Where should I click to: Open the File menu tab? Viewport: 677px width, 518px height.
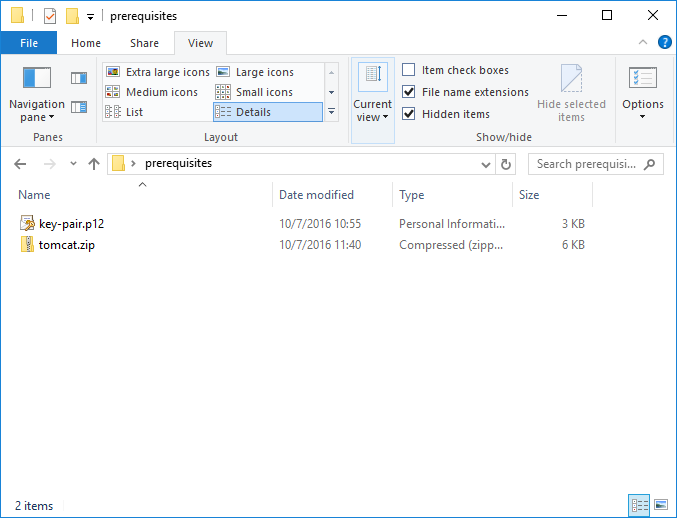coord(29,43)
